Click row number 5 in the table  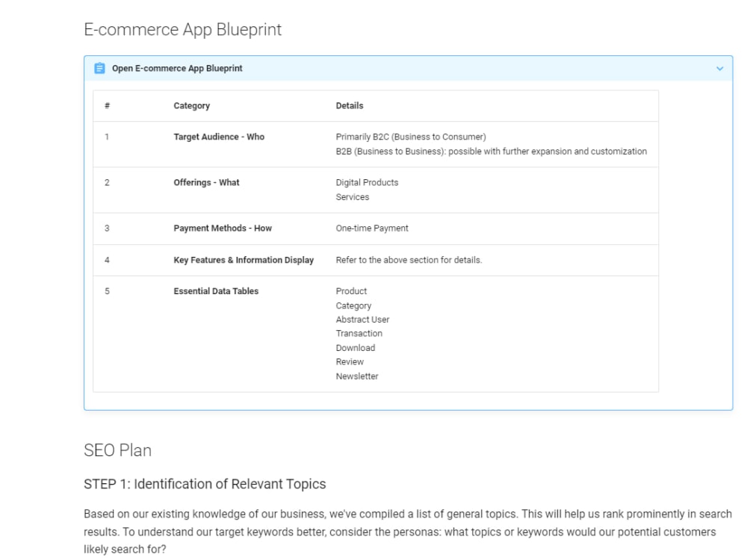107,291
